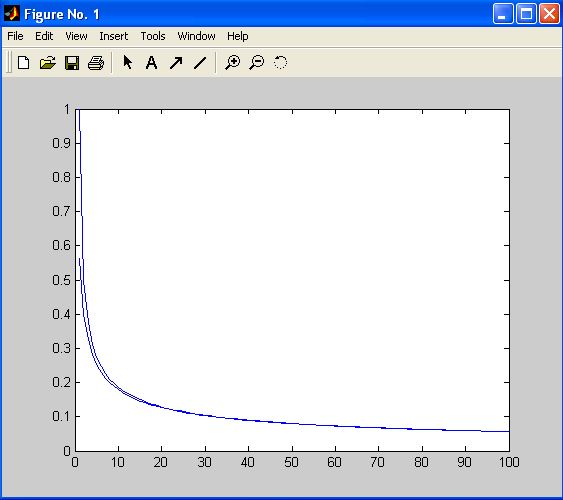The height and width of the screenshot is (500, 563).
Task: Minimize the Figure No. 1 window
Action: (x=503, y=14)
